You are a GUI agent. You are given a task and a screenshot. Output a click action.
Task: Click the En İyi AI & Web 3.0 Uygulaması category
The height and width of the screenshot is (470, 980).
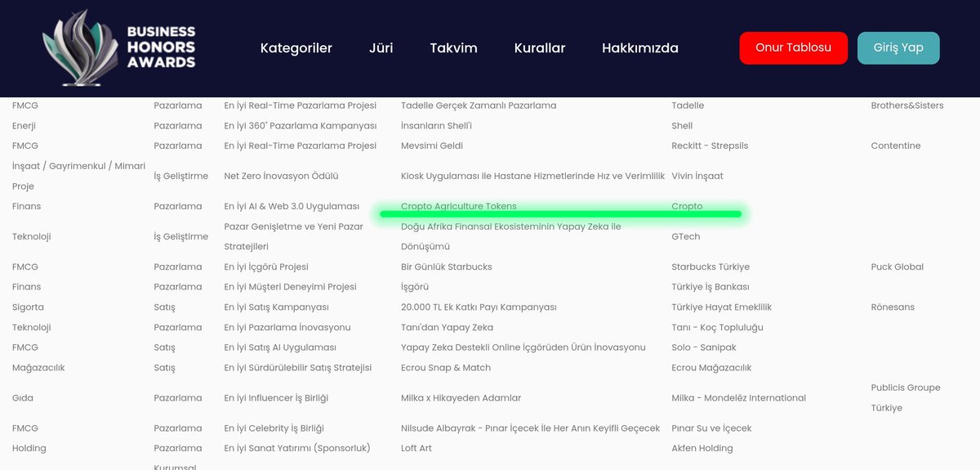point(292,206)
